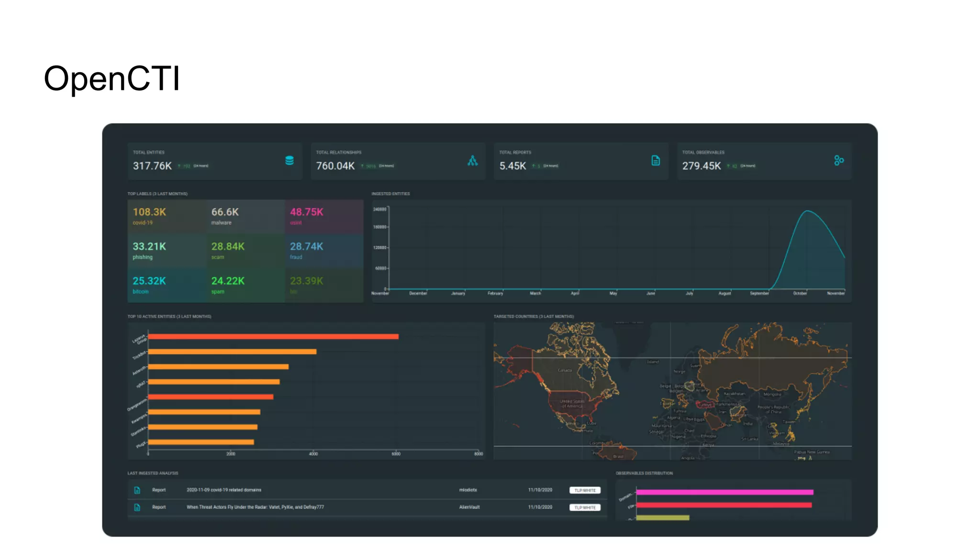
Task: Select the osint 48.75K label tile
Action: 323,217
